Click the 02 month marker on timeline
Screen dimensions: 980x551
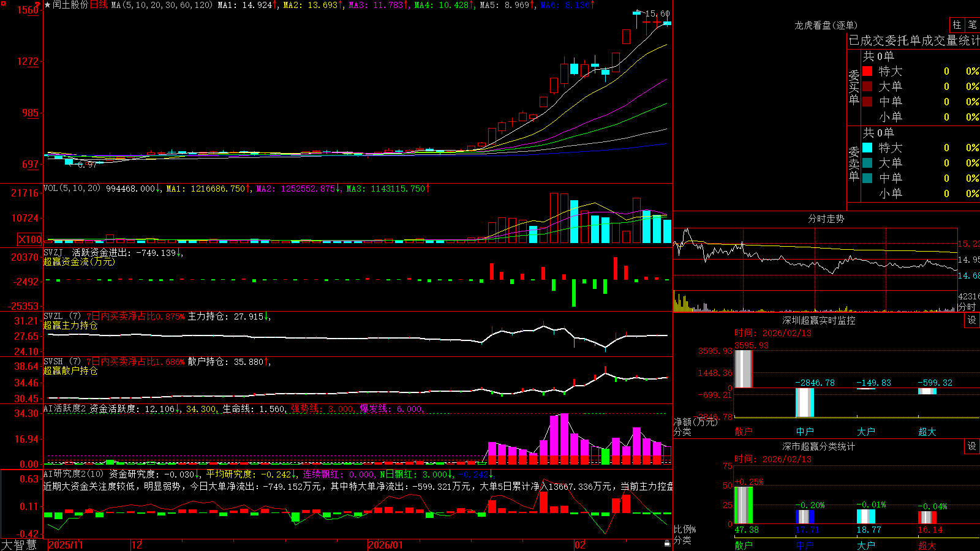coord(580,545)
